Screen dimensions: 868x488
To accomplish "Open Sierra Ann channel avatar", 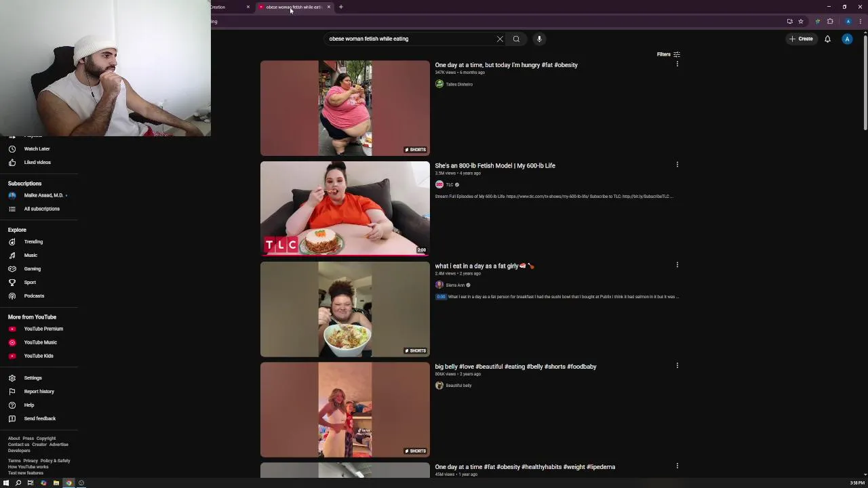I will 439,285.
